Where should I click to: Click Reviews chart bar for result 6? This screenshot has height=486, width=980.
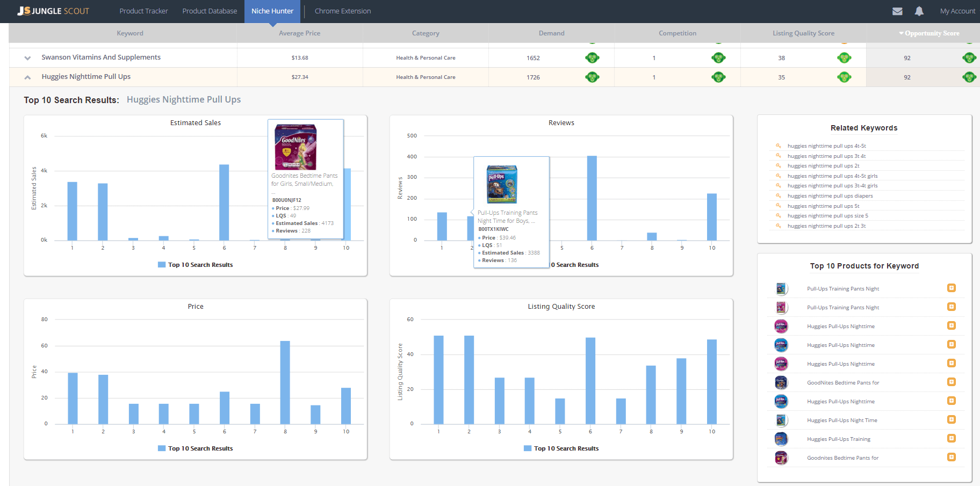(592, 198)
